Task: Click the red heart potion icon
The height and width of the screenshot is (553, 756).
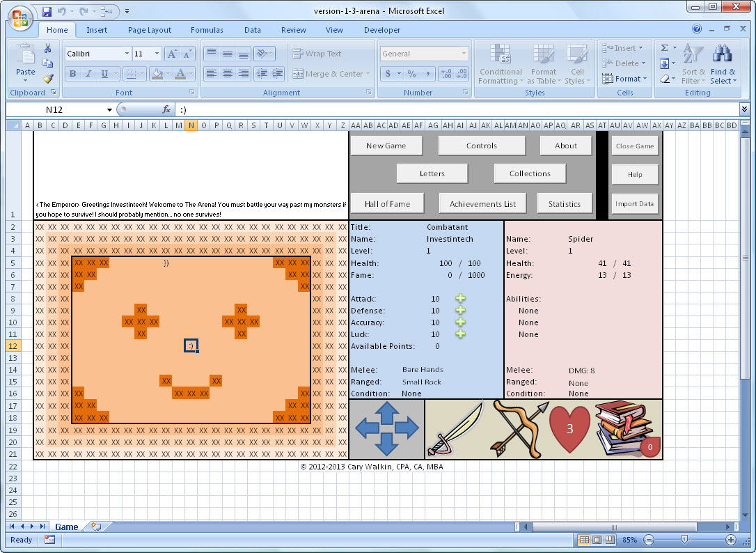Action: (x=570, y=428)
